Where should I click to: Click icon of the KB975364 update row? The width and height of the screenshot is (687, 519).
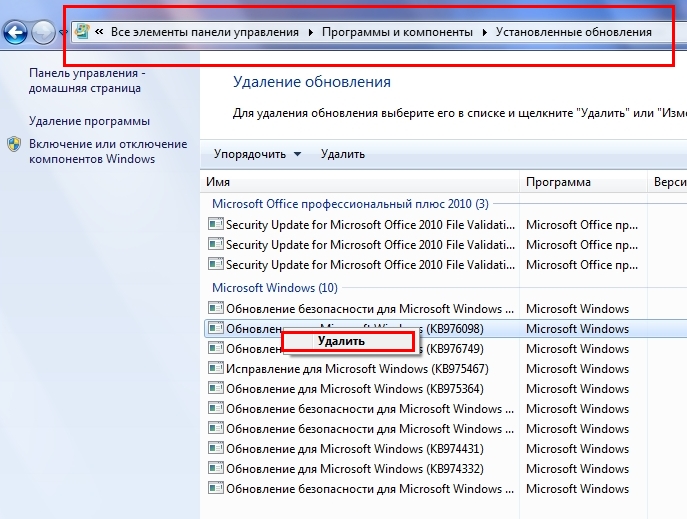(216, 388)
